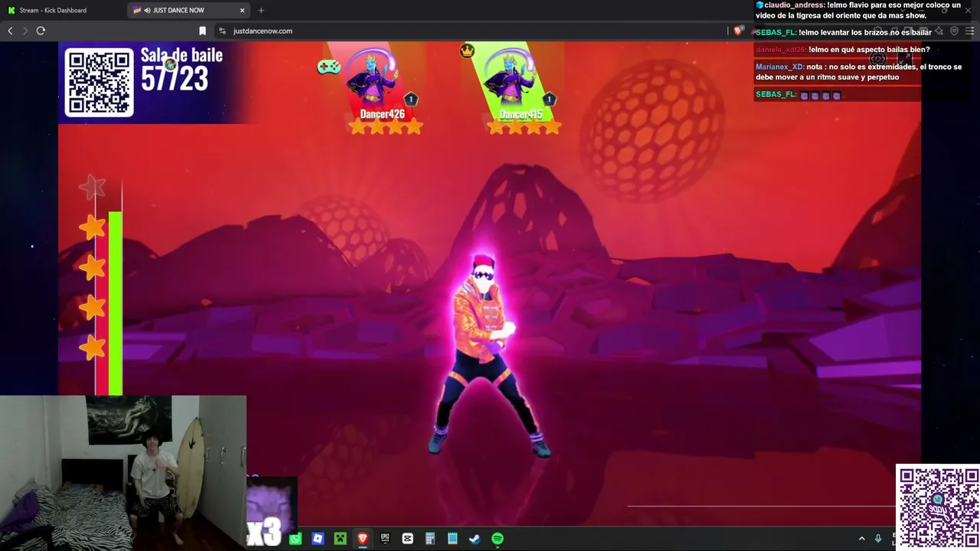Click the Brave browser taskbar icon
Screen dimensions: 980x551
click(x=363, y=539)
